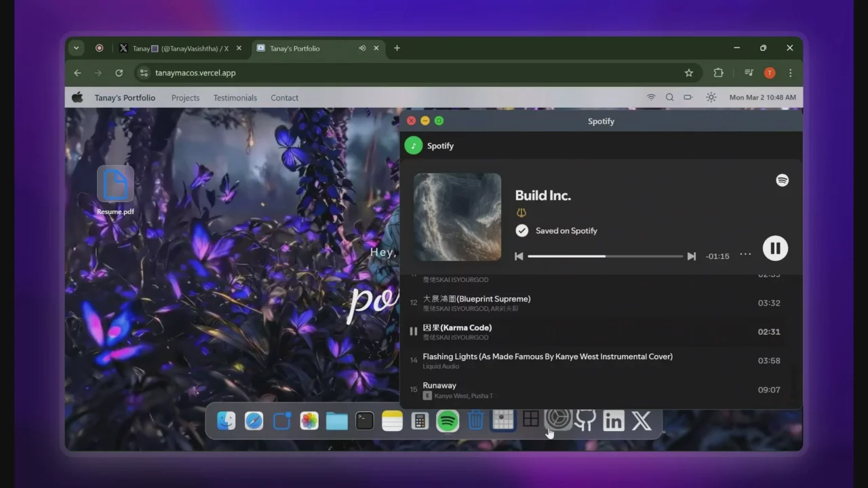Close the Tanay's Portfolio browser tab

[x=376, y=48]
